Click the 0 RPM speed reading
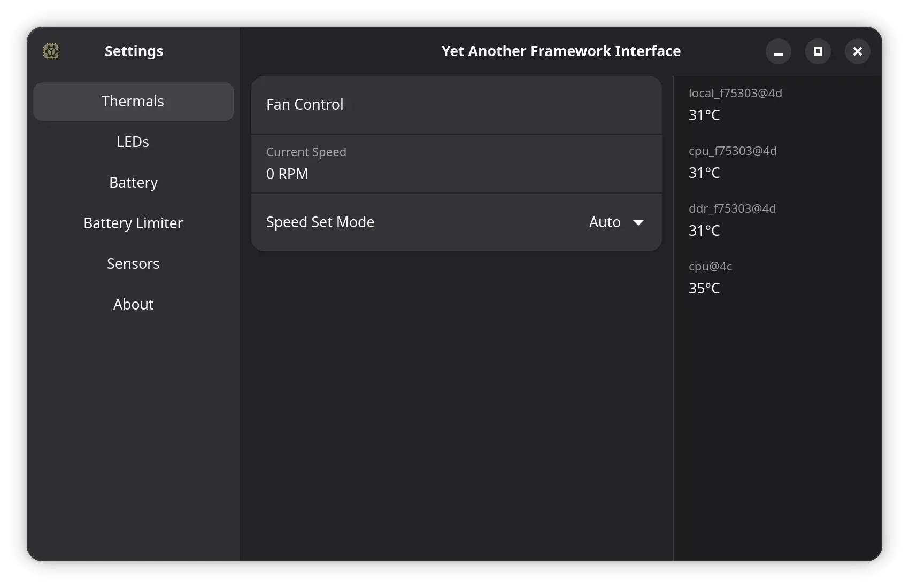This screenshot has height=588, width=909. pos(287,174)
